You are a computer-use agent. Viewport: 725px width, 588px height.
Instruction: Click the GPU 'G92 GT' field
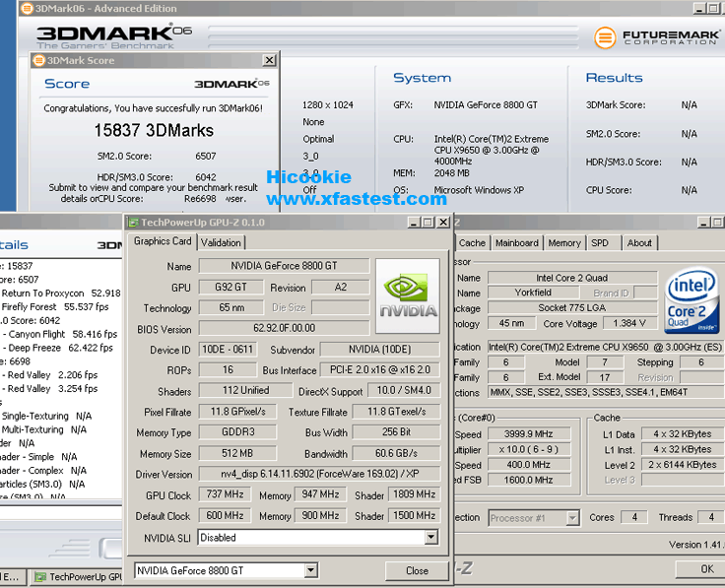click(231, 287)
